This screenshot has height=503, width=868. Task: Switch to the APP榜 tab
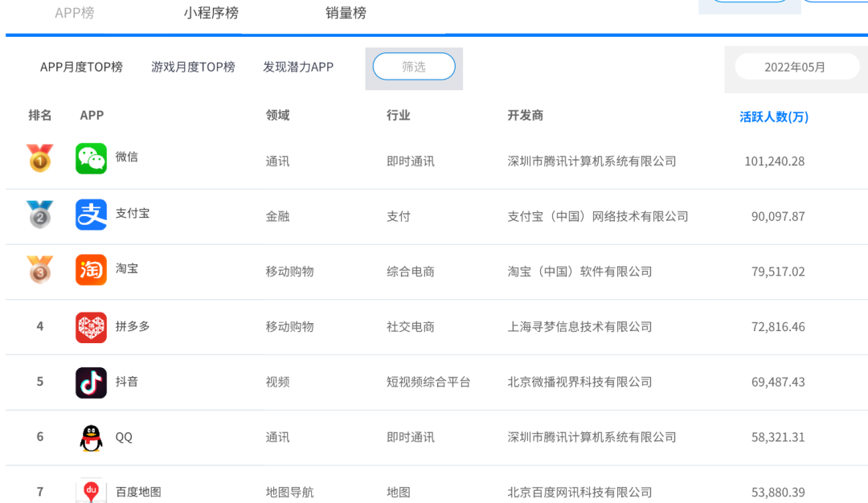[x=75, y=13]
